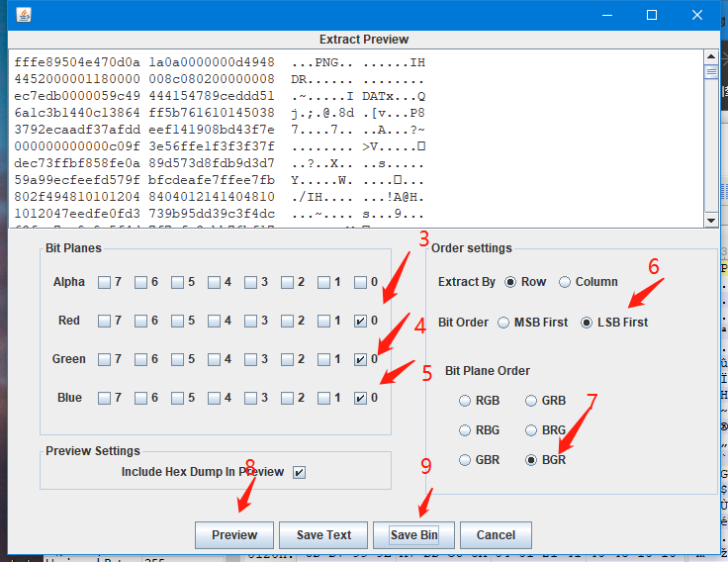The width and height of the screenshot is (728, 562).
Task: Enable Red bit plane 3
Action: (x=250, y=321)
